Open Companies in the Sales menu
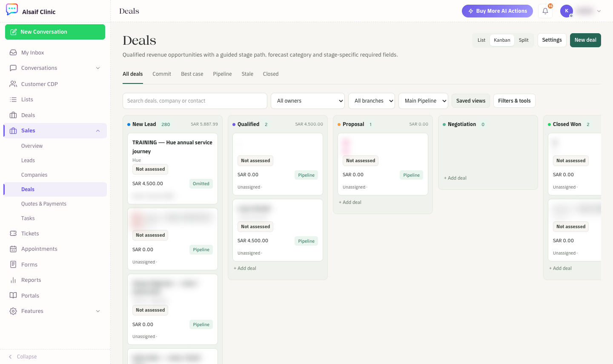The width and height of the screenshot is (613, 364). 34,175
